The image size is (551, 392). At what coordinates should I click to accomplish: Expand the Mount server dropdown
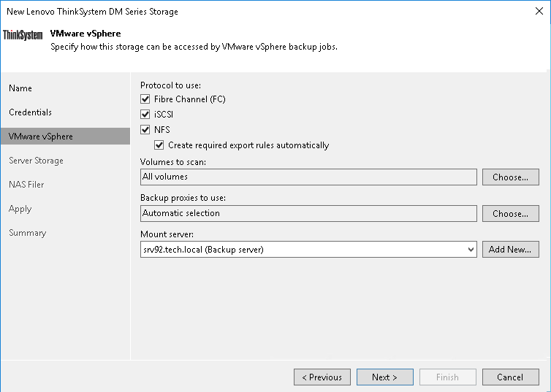[x=471, y=250]
